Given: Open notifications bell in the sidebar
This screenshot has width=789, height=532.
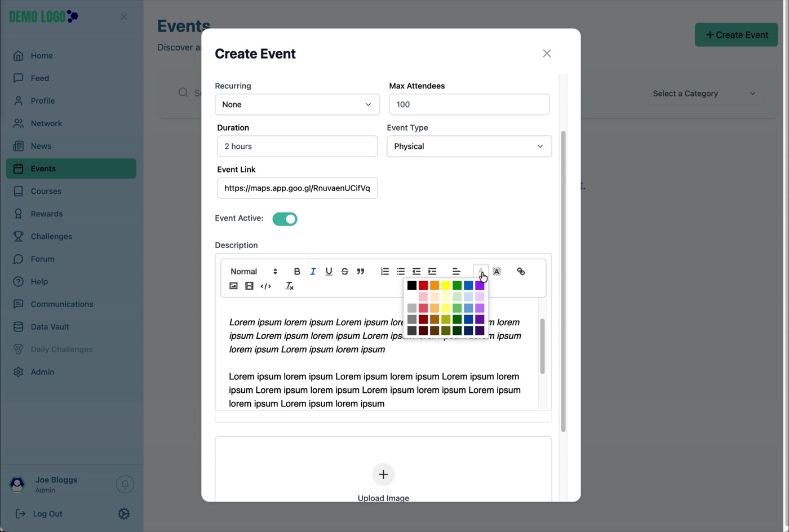Looking at the screenshot, I should [125, 484].
